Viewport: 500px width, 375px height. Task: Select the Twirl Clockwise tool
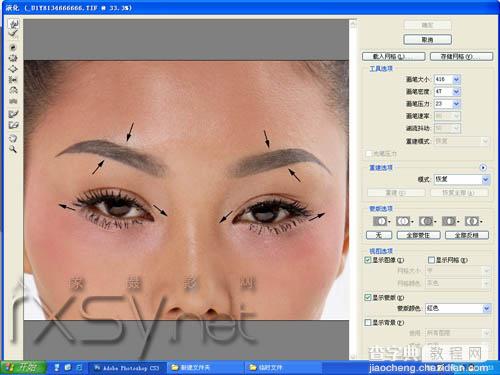pos(13,47)
